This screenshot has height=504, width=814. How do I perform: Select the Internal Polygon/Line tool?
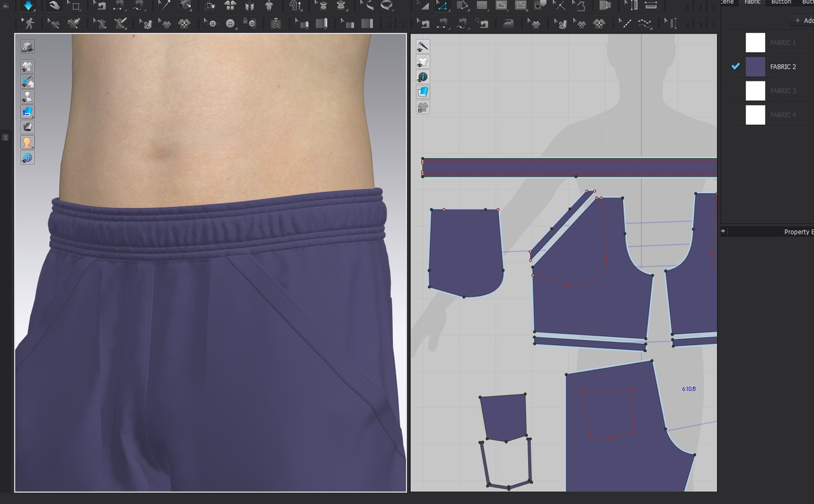tap(501, 6)
